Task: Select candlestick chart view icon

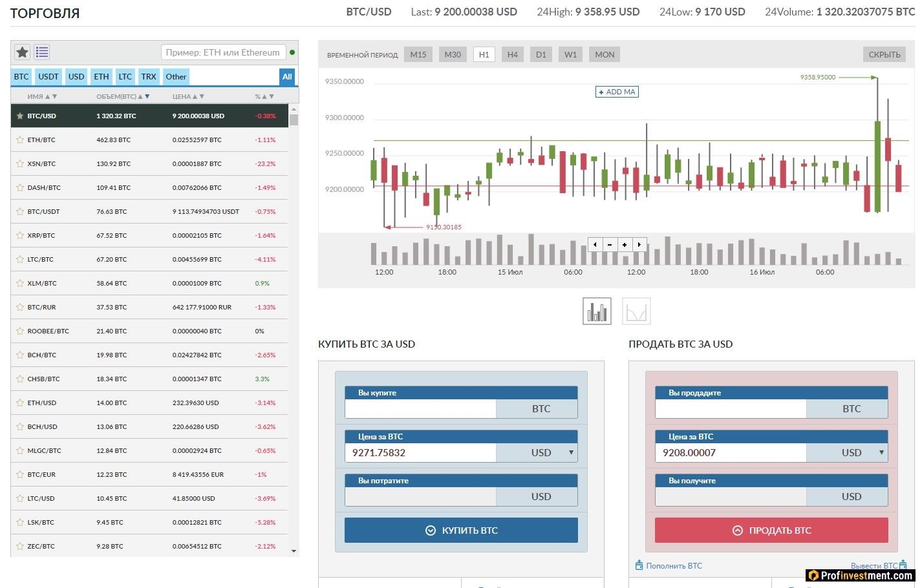Action: click(x=597, y=311)
